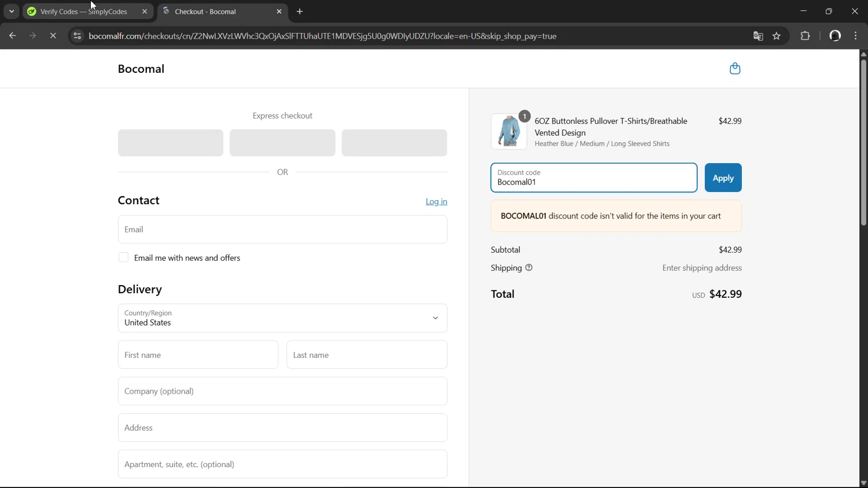Viewport: 868px width, 488px height.
Task: Close the Checkout - Bocomal tab
Action: (279, 12)
